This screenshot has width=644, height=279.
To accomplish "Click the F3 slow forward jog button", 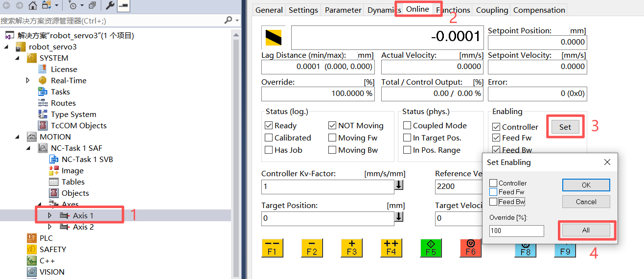I will (351, 248).
